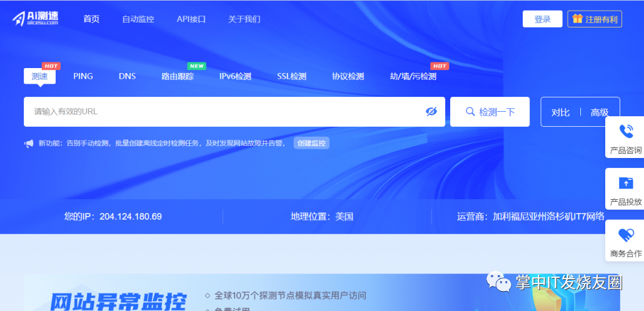Click the megaphone icon beside 新功能
Screen dimensions: 644x311
(x=29, y=144)
